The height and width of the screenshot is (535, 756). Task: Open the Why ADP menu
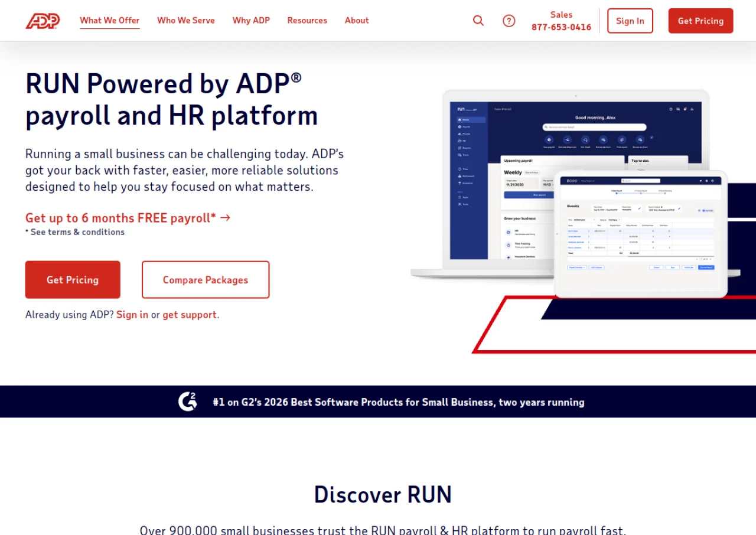coord(251,20)
